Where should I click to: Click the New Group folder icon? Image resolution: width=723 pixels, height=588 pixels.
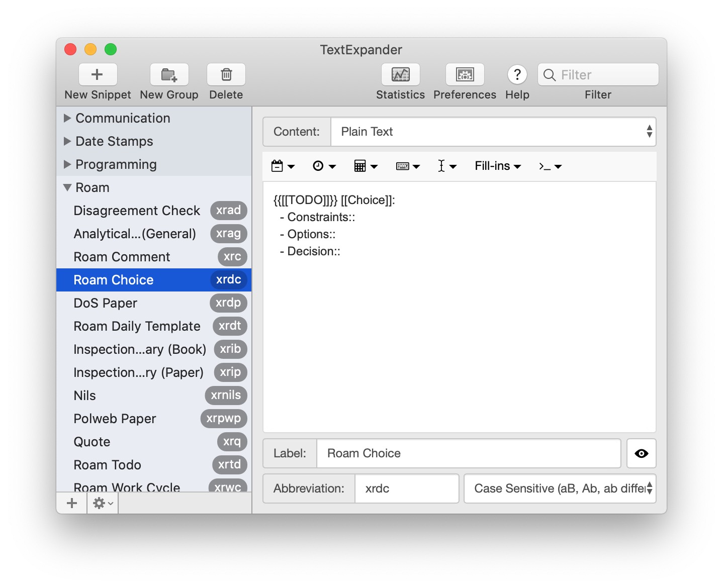click(169, 75)
